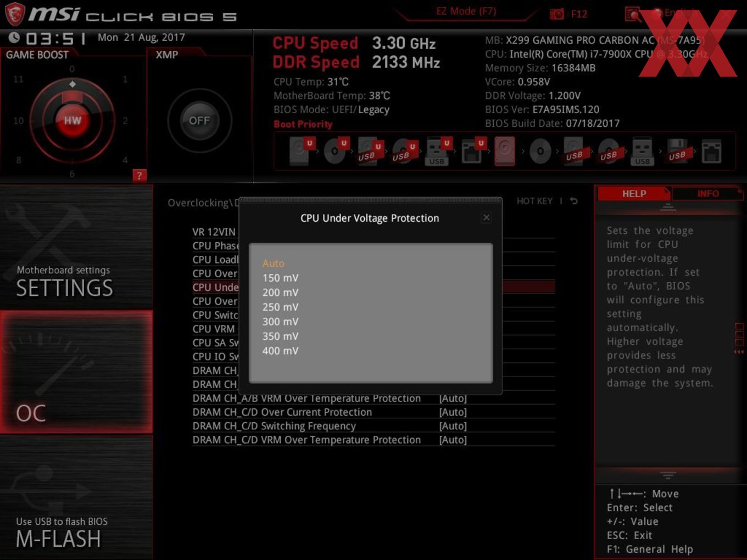Select the VR 12VIN row
The height and width of the screenshot is (560, 747).
pos(214,232)
